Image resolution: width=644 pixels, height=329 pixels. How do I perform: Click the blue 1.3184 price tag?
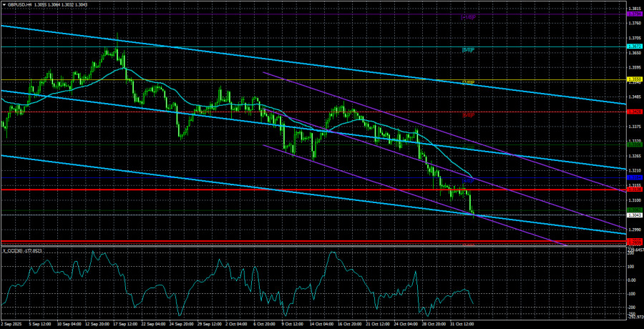[633, 177]
